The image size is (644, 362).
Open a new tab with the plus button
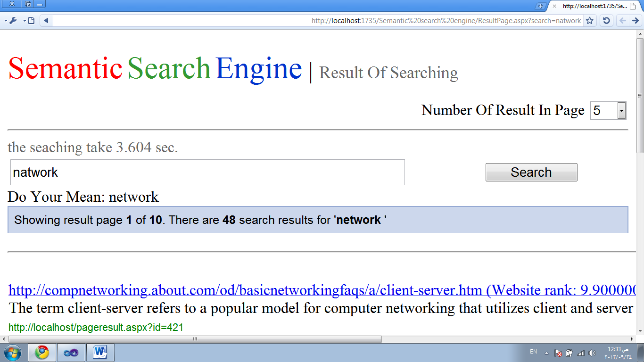click(541, 6)
